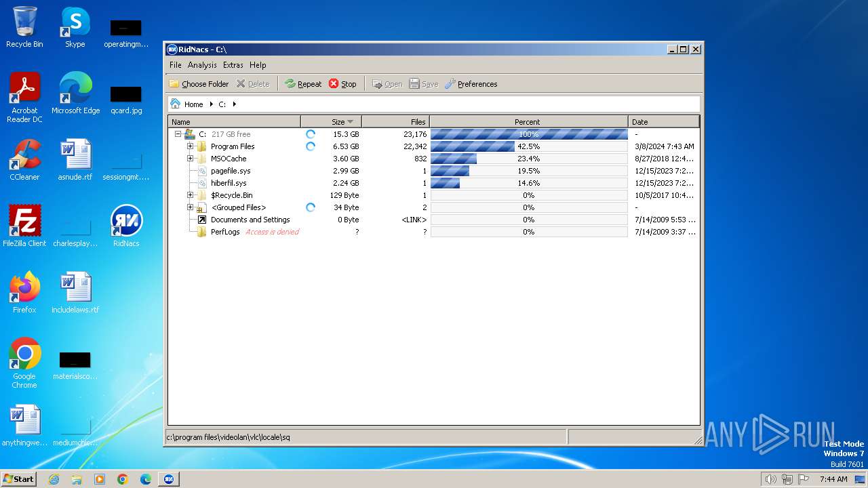Open Internet Explorer from the taskbar
The width and height of the screenshot is (868, 488).
[x=54, y=479]
